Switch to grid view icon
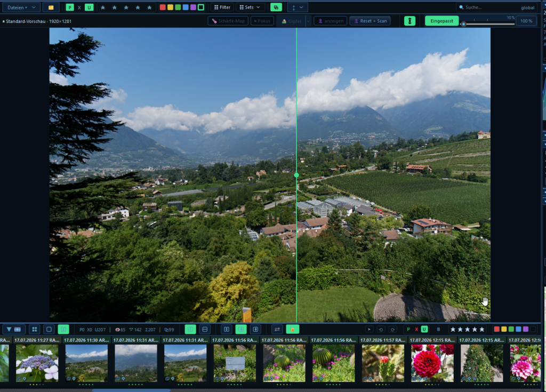546x392 pixels. [x=35, y=329]
